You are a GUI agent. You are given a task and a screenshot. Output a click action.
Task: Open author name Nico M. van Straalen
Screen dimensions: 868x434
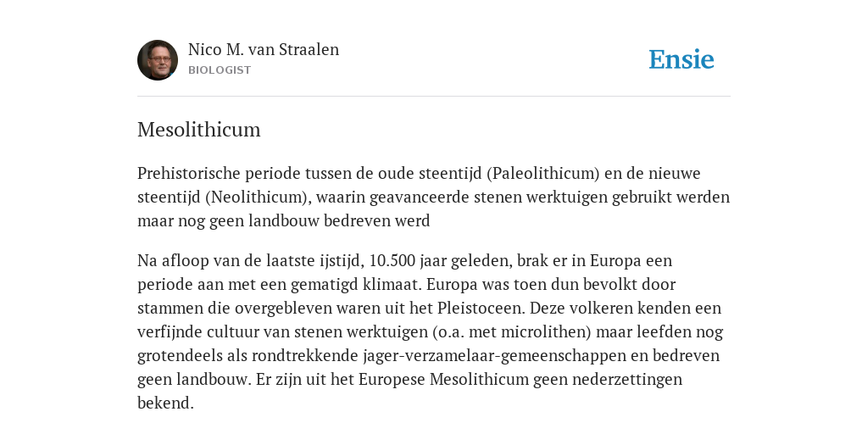coord(264,49)
